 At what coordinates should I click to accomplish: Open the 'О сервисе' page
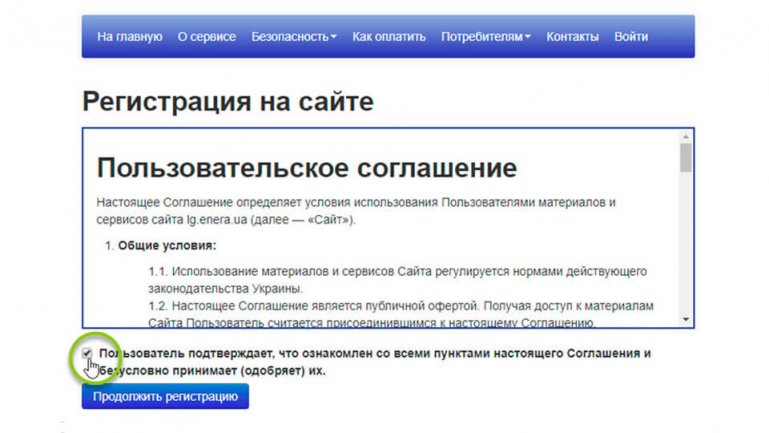(x=206, y=37)
